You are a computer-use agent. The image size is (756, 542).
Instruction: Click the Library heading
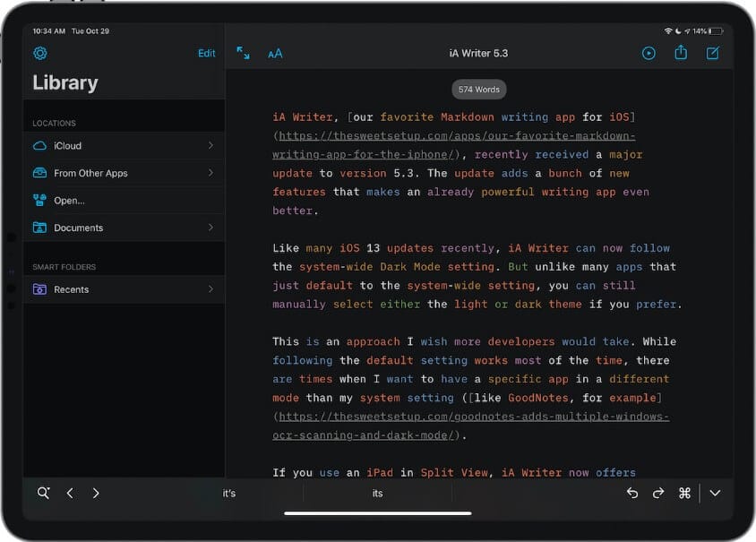click(65, 82)
